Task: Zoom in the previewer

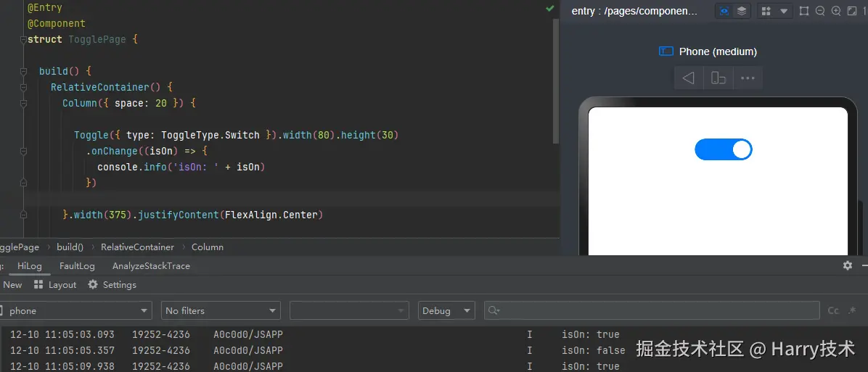Action: click(837, 11)
